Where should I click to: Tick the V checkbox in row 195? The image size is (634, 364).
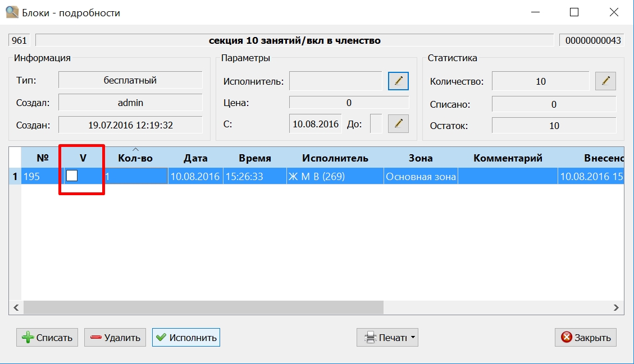(72, 176)
